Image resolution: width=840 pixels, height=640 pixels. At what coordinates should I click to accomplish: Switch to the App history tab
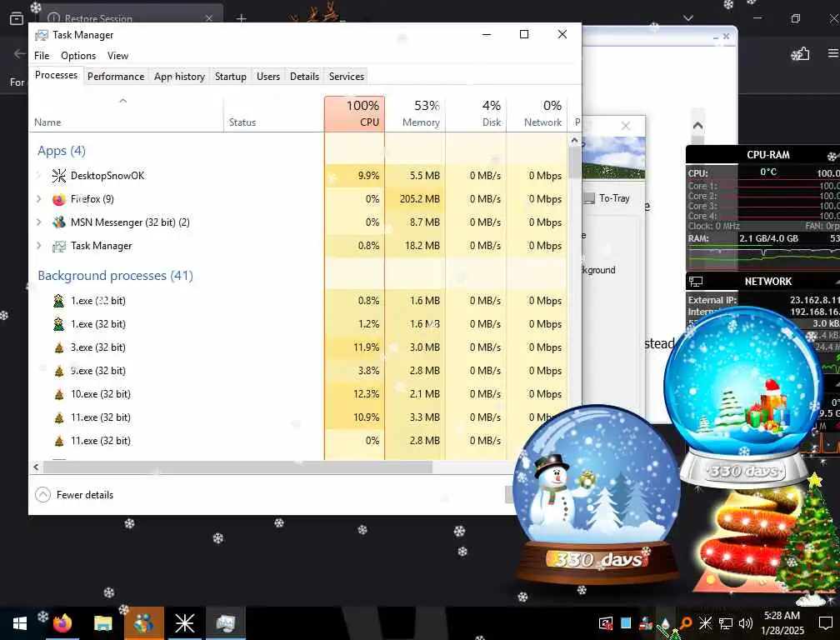click(179, 77)
